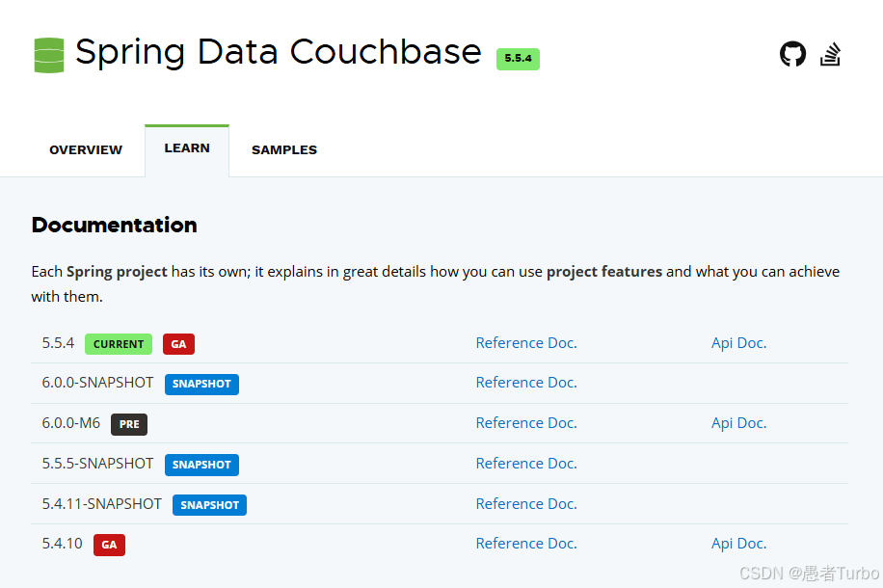
Task: Select the Learn tab
Action: point(187,148)
